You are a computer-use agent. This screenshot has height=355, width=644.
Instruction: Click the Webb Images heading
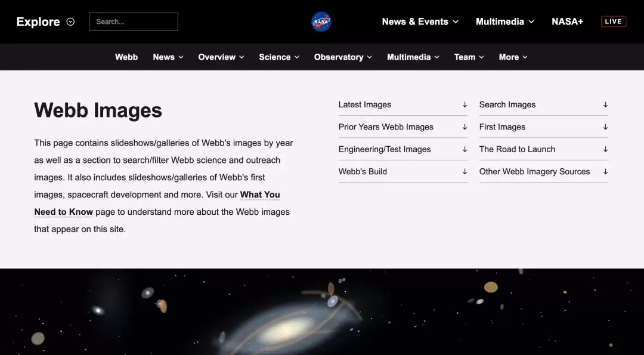click(x=98, y=110)
